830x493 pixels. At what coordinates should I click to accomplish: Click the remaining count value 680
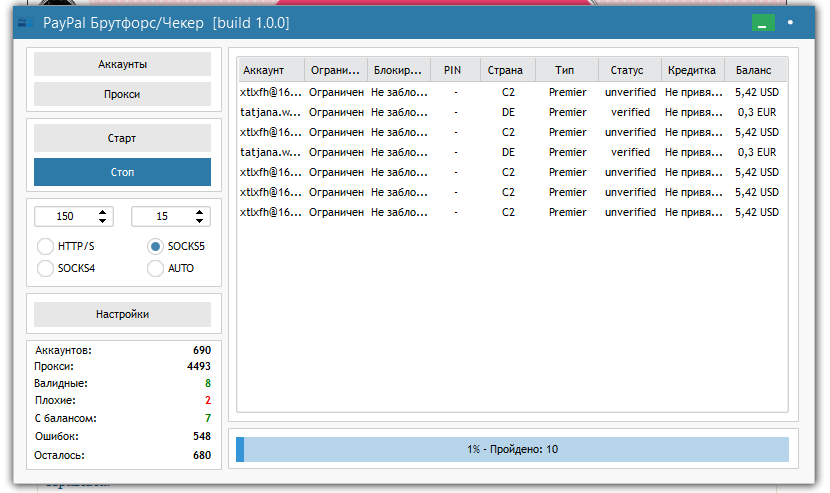coord(202,455)
